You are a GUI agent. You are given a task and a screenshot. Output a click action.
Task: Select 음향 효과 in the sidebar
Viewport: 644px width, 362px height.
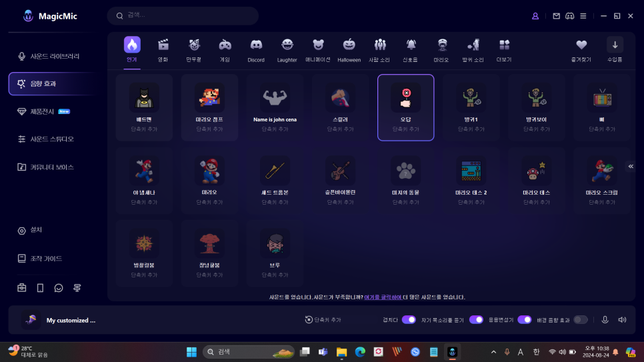point(51,84)
